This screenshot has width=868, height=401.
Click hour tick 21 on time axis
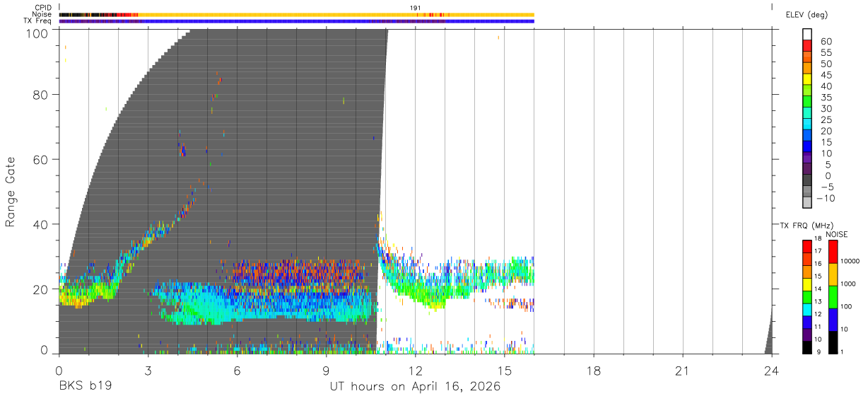pyautogui.click(x=683, y=370)
